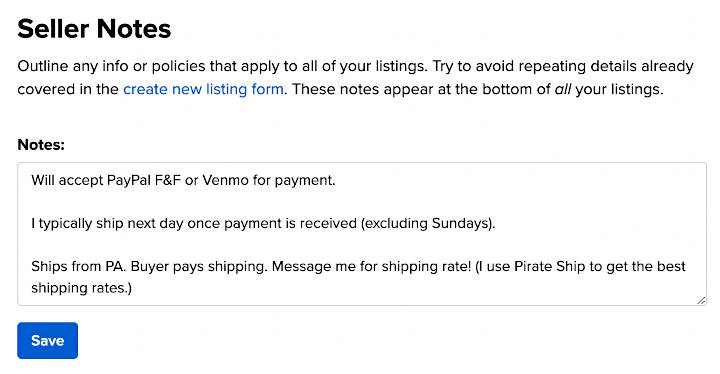Click the blue Save button
720x374 pixels.
(47, 340)
